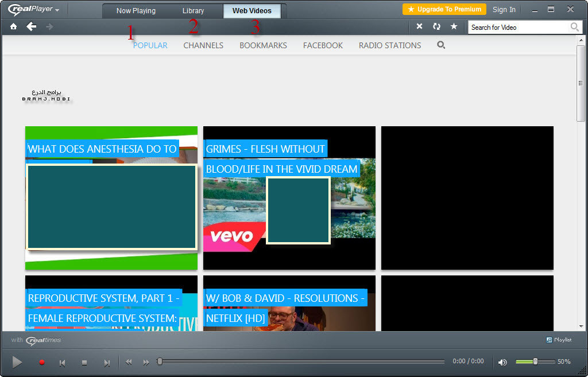The height and width of the screenshot is (377, 588).
Task: Click the magnifier icon beside Radio Stations
Action: [x=441, y=45]
